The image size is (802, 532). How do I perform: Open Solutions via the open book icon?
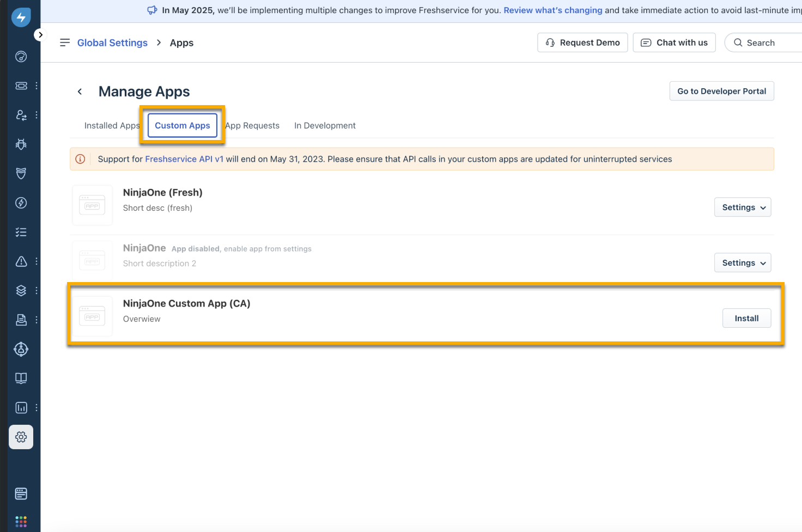pyautogui.click(x=21, y=378)
